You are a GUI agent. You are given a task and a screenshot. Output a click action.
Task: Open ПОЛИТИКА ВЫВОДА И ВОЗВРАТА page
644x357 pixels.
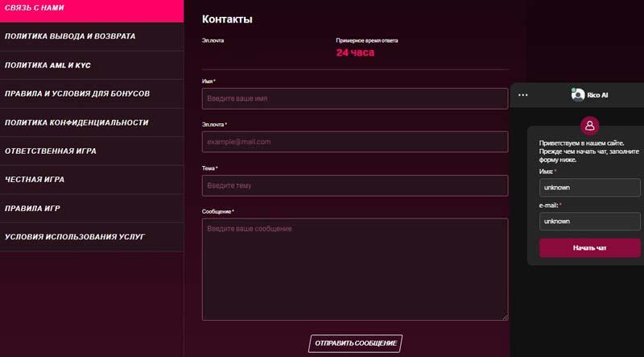tap(91, 36)
